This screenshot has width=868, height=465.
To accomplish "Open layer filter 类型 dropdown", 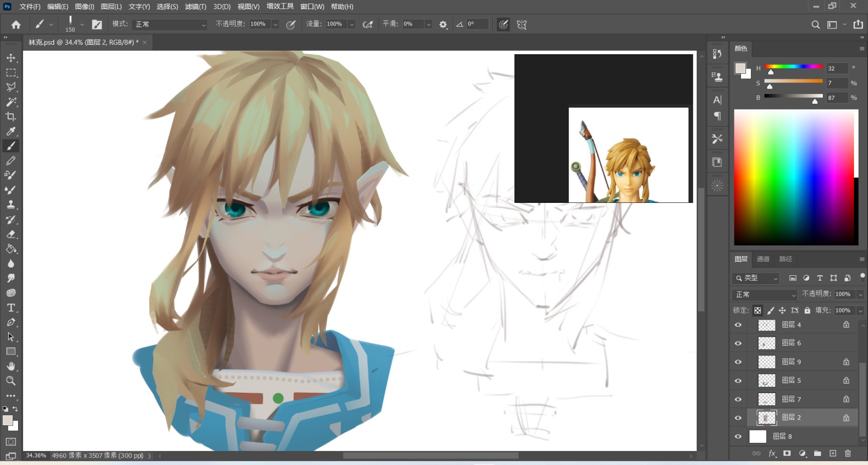I will pyautogui.click(x=756, y=278).
